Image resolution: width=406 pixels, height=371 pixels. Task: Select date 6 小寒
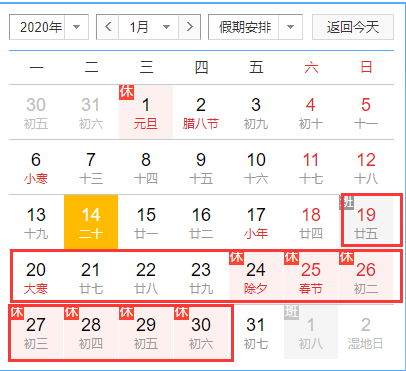point(36,167)
